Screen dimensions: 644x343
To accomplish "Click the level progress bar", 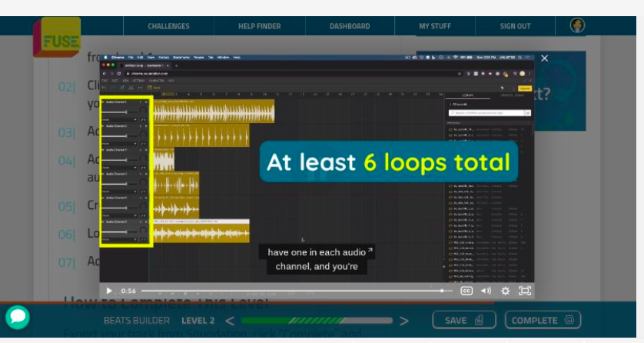I will pyautogui.click(x=317, y=321).
